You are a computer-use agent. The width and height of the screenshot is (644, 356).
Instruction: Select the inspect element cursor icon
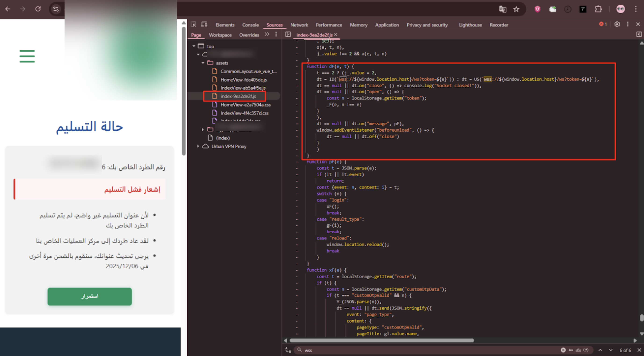click(x=194, y=25)
